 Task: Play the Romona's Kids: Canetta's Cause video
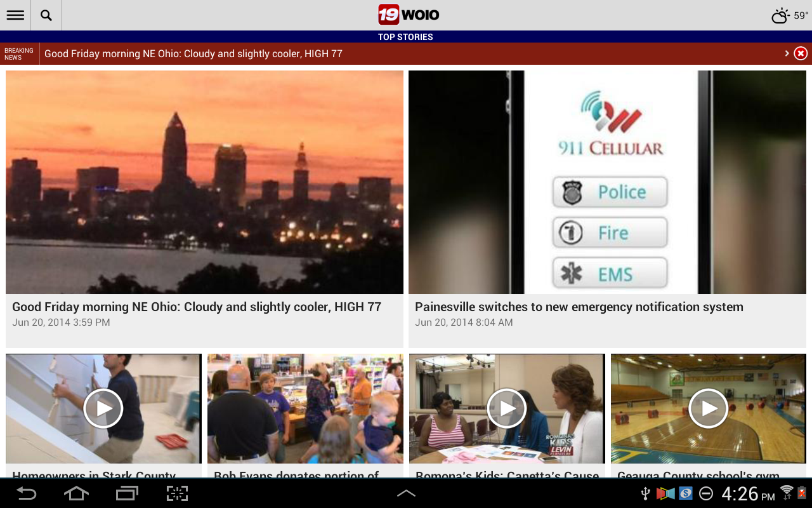click(x=506, y=408)
